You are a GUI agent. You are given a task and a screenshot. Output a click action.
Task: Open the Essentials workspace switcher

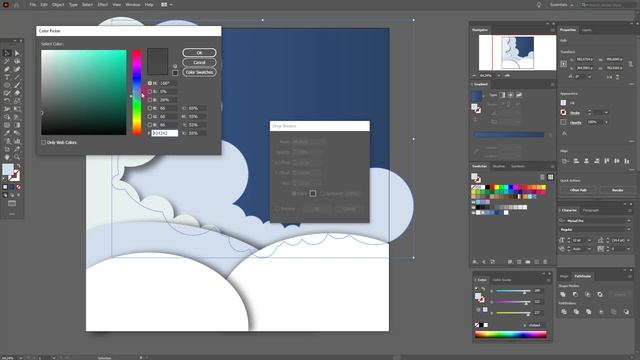coord(561,5)
